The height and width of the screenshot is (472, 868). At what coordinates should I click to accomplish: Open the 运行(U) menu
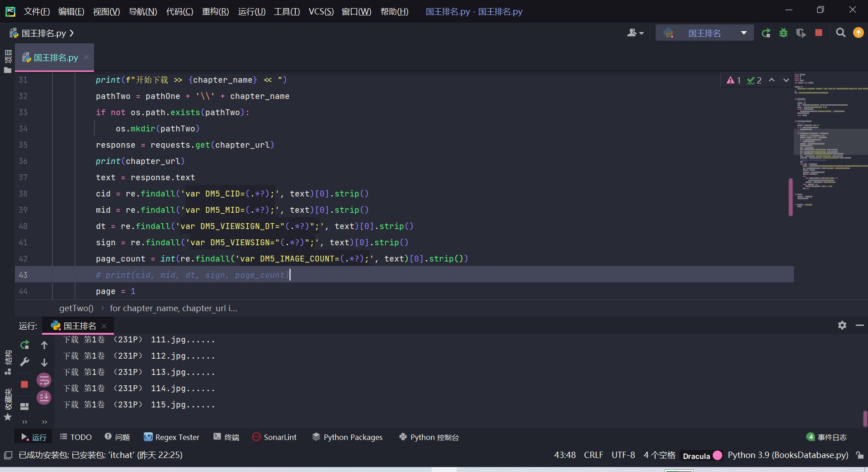252,11
